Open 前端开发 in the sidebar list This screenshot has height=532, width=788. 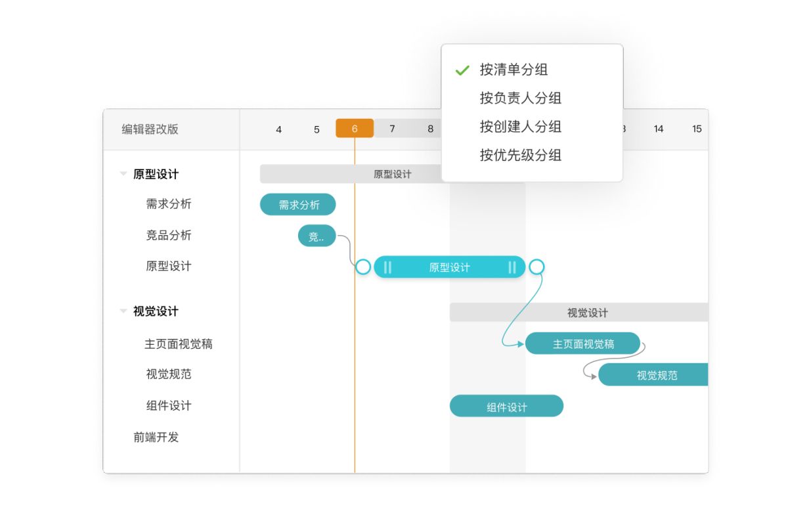coord(156,437)
